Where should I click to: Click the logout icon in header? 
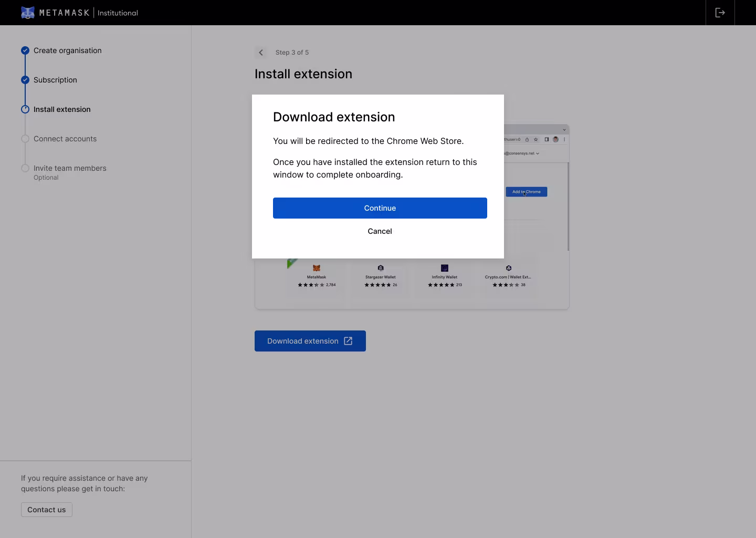tap(720, 13)
